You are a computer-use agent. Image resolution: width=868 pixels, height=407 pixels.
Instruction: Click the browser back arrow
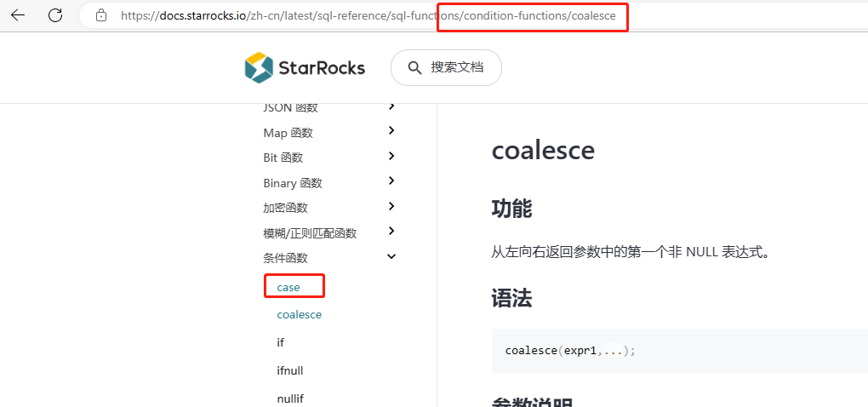18,14
